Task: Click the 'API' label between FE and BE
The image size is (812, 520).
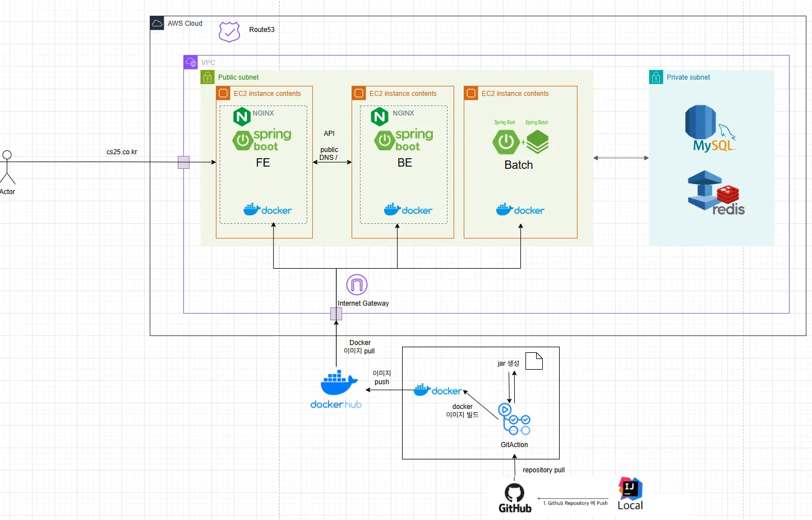Action: (329, 134)
